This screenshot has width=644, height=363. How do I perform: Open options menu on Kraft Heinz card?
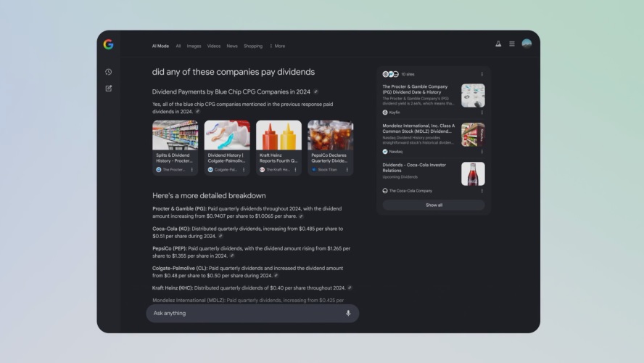pyautogui.click(x=295, y=170)
